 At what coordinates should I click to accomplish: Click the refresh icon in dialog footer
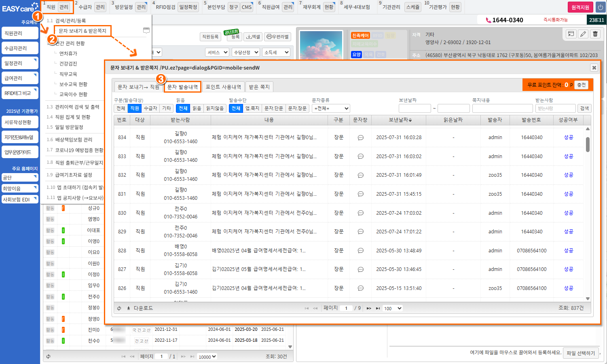click(119, 308)
